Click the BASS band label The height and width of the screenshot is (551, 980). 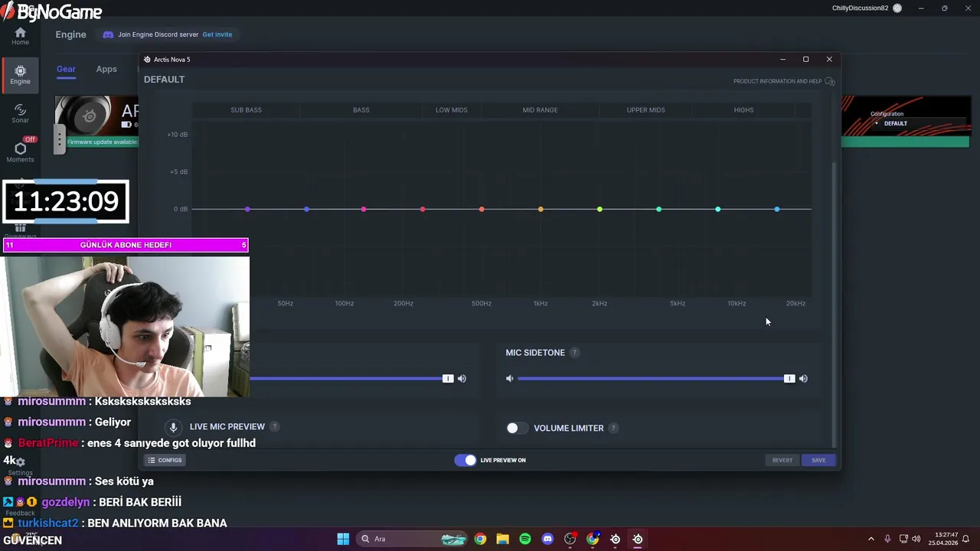point(361,110)
